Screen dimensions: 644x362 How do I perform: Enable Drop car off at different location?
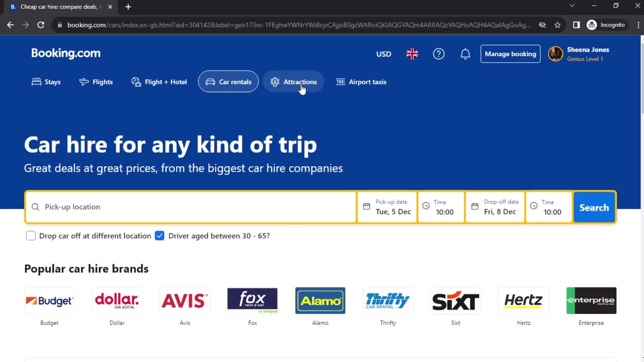point(31,236)
